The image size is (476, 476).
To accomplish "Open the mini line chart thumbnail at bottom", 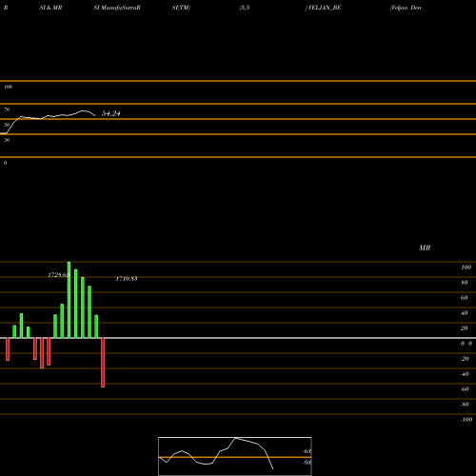I will pos(235,456).
